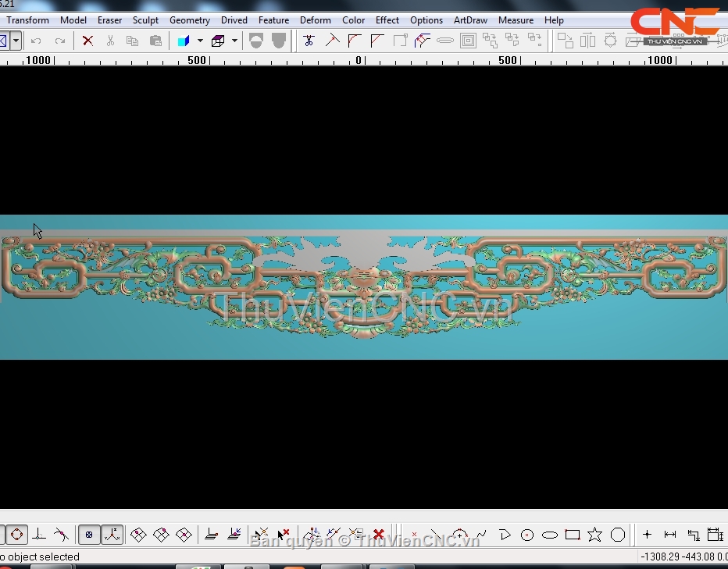Click the fully shaded shield render icon

[x=279, y=41]
